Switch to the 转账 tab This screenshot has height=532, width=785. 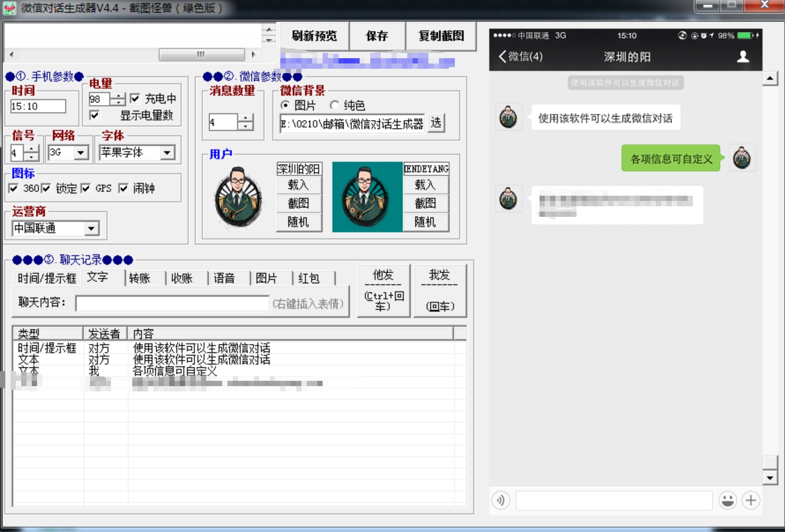(140, 278)
